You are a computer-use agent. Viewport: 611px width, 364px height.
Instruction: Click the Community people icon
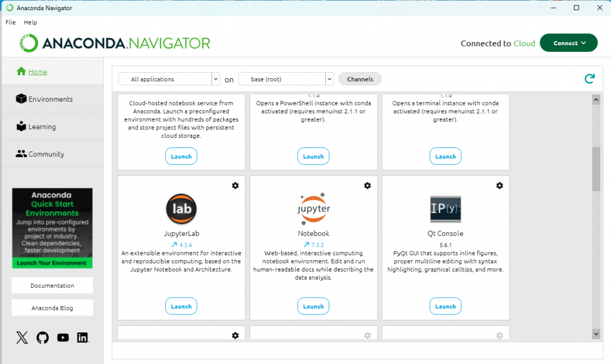[21, 153]
